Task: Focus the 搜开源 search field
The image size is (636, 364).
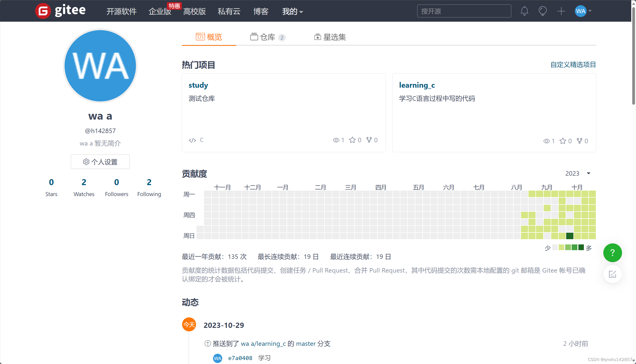Action: [464, 11]
